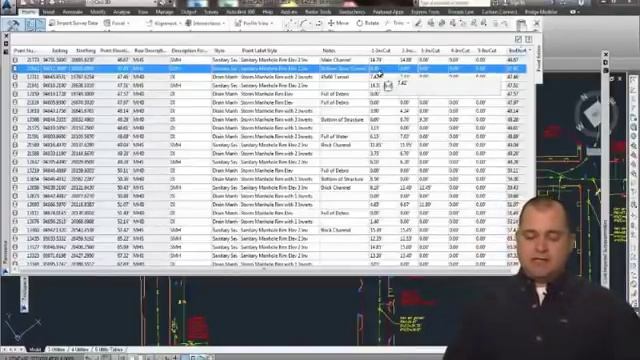Switch to the '5 Utility Tables' layout tab
The height and width of the screenshot is (360, 640).
109,349
